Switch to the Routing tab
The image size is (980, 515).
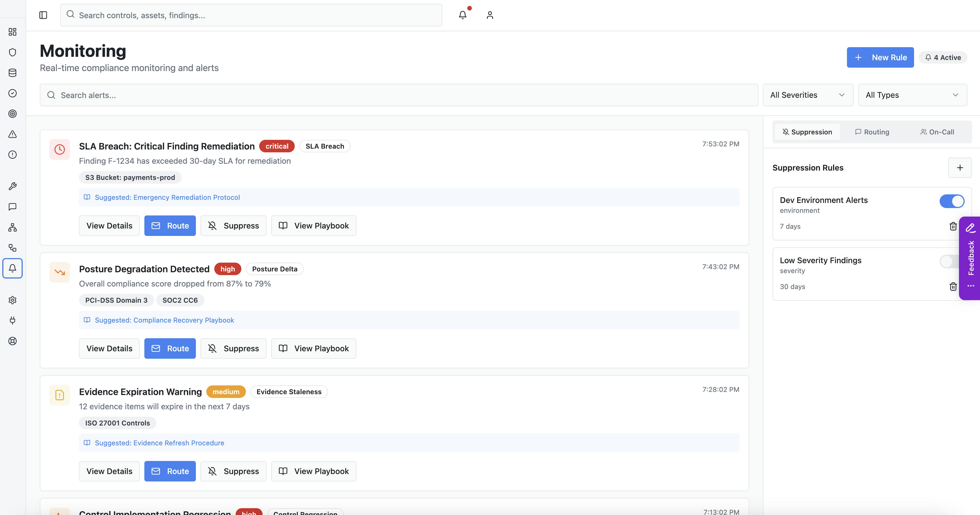(872, 132)
